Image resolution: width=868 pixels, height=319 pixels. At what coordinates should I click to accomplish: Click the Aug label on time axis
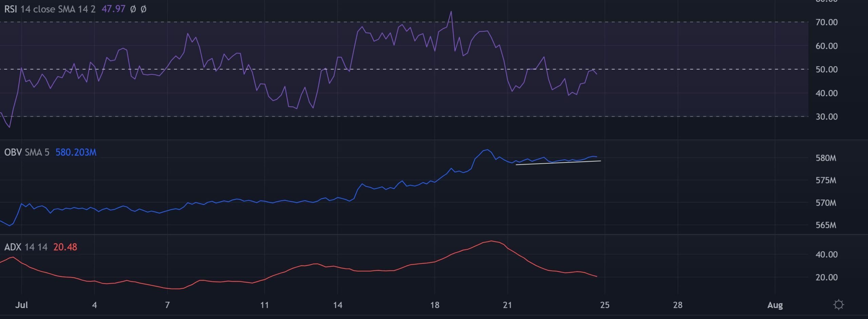775,305
